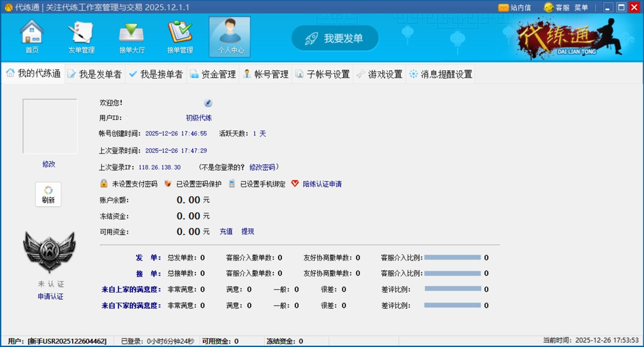
Task: Open the 个人中心 profile icon
Action: pos(229,35)
